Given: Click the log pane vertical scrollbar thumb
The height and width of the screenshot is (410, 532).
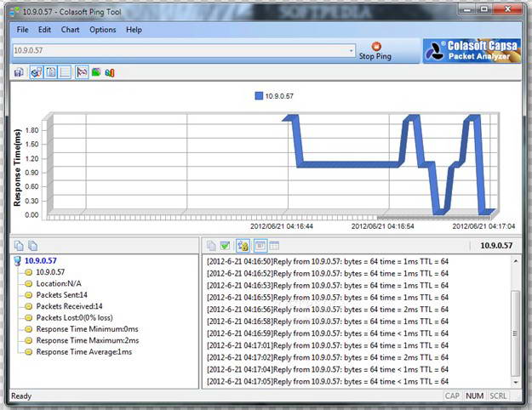Looking at the screenshot, I should click(x=515, y=333).
